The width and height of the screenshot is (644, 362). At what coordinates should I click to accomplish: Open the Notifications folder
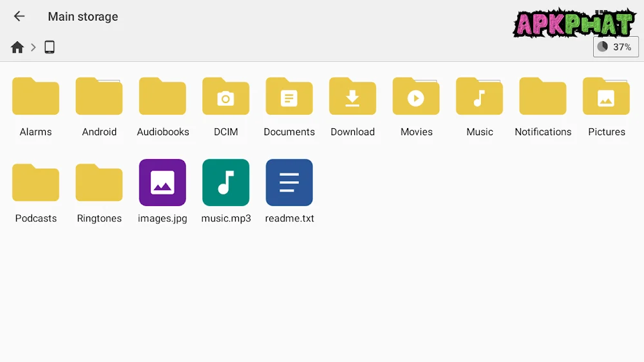point(543,97)
